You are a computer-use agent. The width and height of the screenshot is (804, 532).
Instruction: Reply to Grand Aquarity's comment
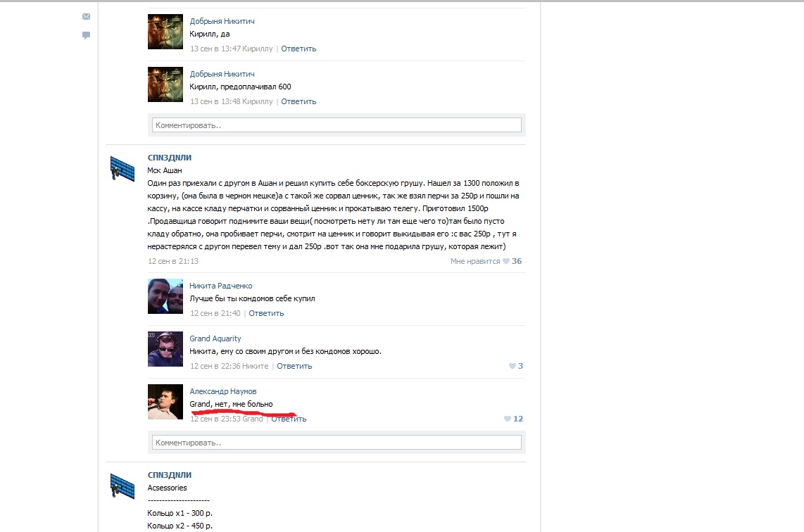point(294,366)
